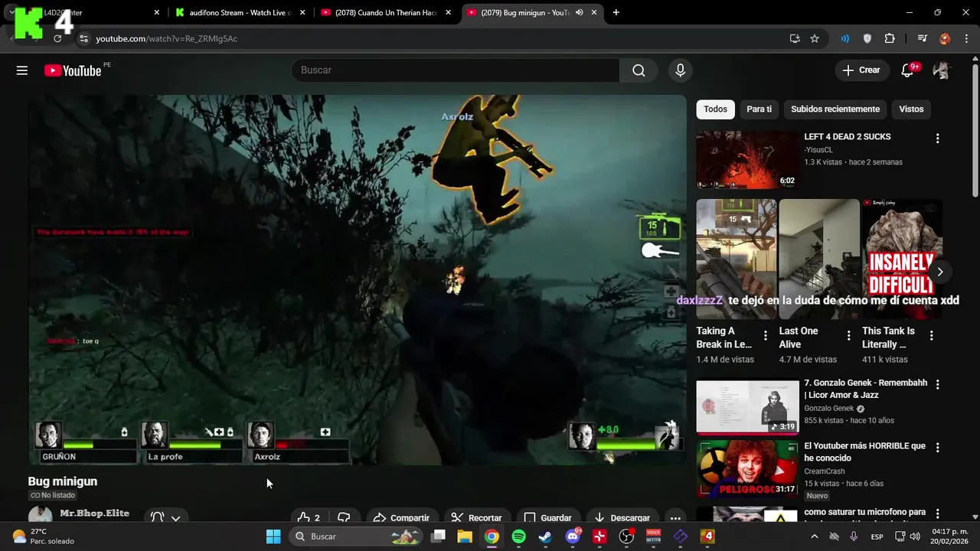Open options for This Tank Is Literally short
980x551 pixels.
(x=931, y=335)
